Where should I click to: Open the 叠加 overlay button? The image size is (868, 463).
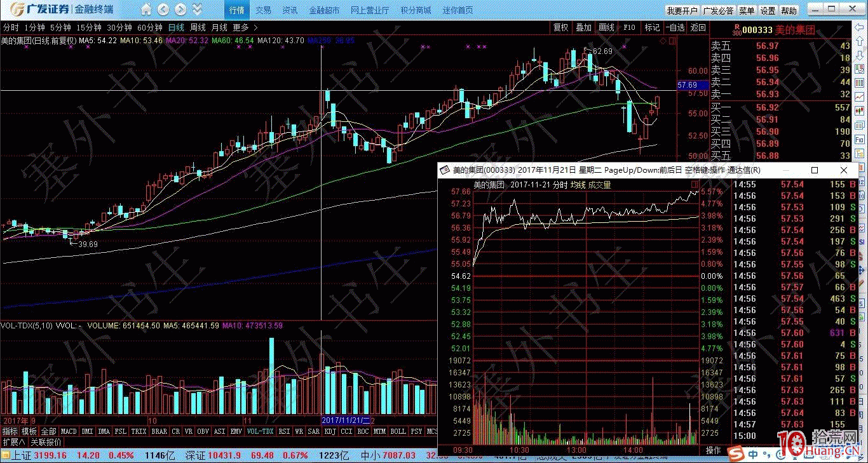[x=584, y=27]
